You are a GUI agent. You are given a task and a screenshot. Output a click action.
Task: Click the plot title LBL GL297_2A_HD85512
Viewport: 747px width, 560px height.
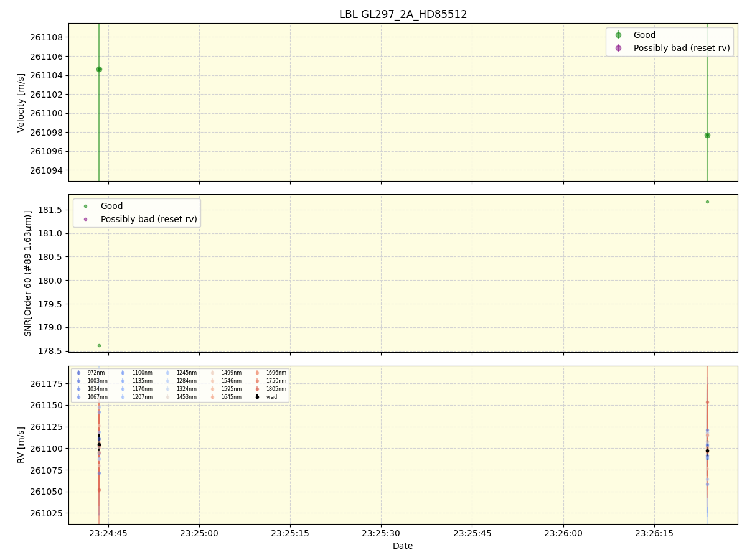point(403,14)
